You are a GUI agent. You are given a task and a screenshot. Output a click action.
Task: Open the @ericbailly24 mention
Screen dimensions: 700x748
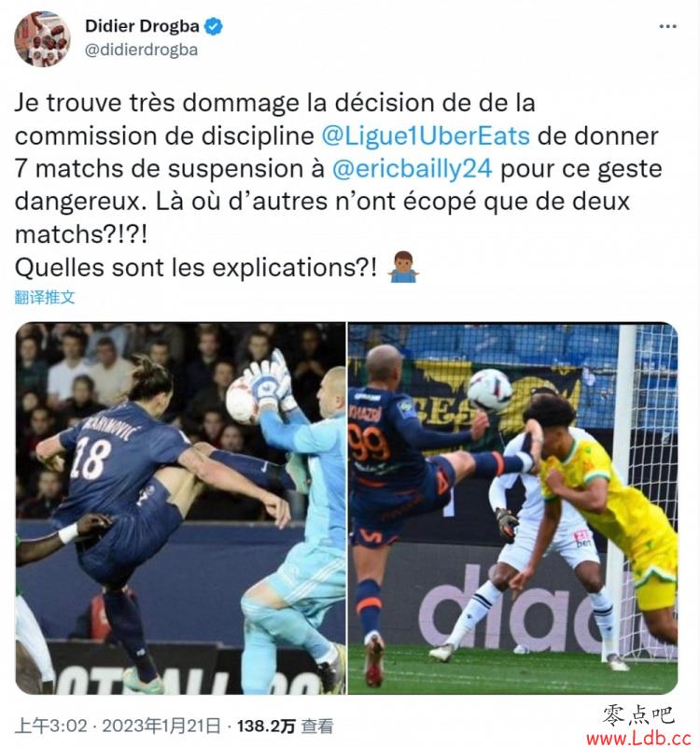pyautogui.click(x=412, y=169)
